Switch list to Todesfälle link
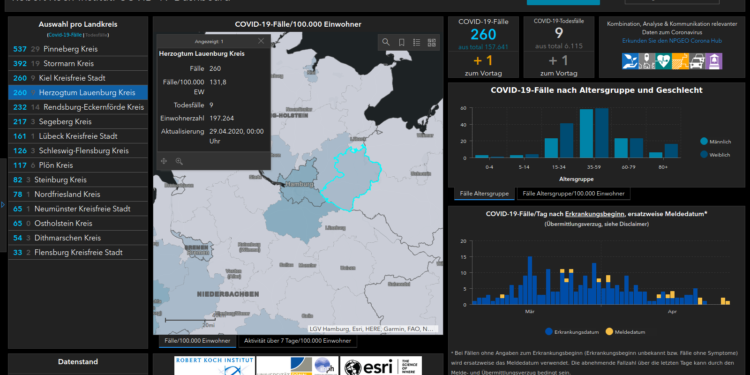The height and width of the screenshot is (375, 750). [x=97, y=35]
